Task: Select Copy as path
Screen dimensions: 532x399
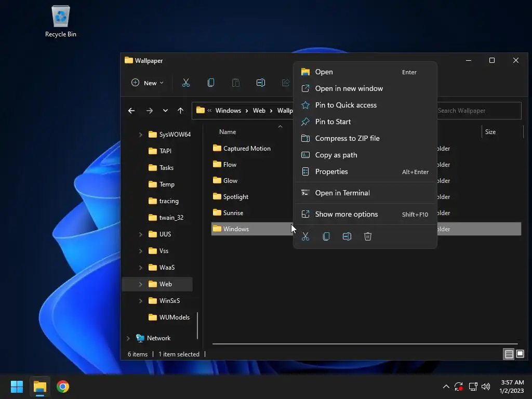Action: point(365,155)
